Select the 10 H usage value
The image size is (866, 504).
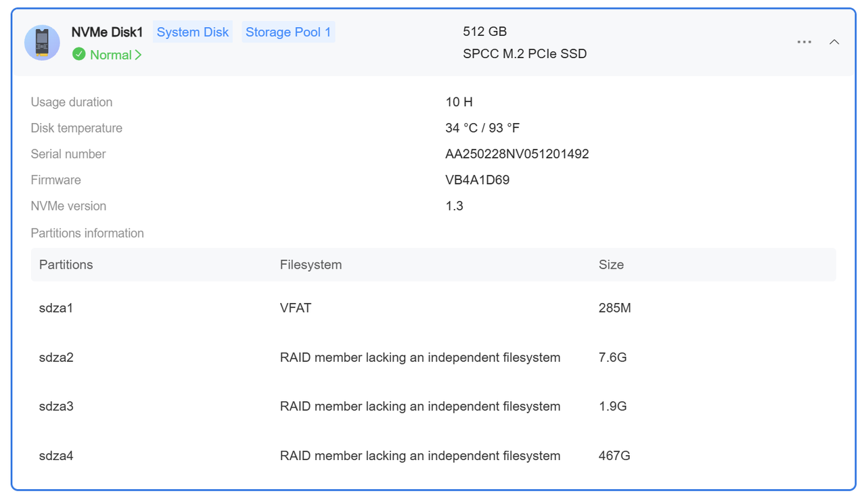click(459, 102)
